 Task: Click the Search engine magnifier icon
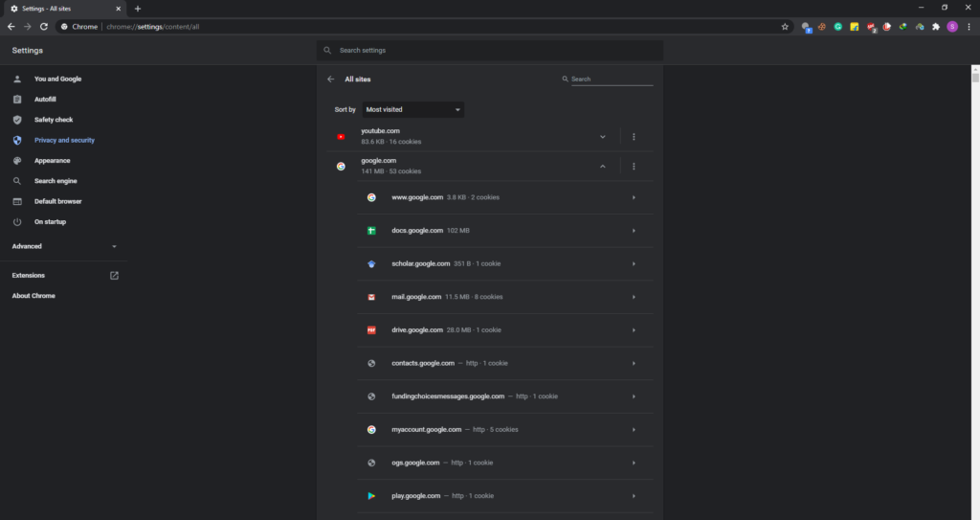click(x=17, y=181)
